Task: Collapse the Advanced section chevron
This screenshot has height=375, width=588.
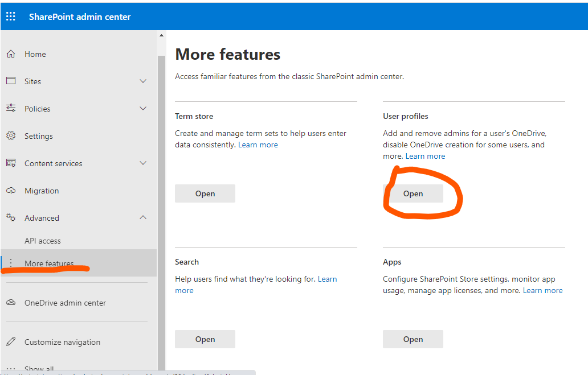Action: pos(143,217)
